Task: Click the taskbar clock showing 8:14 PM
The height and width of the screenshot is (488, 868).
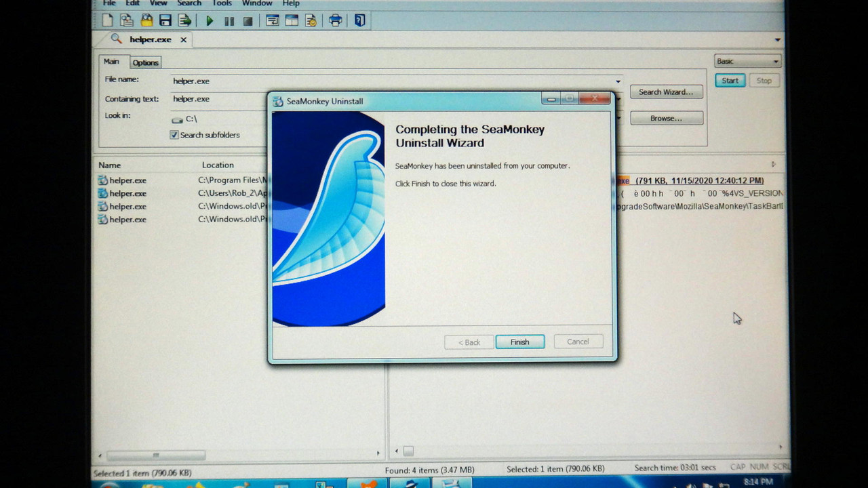Action: [x=758, y=482]
